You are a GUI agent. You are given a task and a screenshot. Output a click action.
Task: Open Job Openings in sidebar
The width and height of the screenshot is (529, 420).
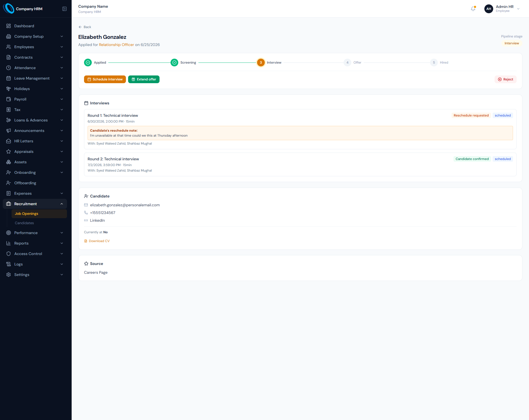point(39,214)
